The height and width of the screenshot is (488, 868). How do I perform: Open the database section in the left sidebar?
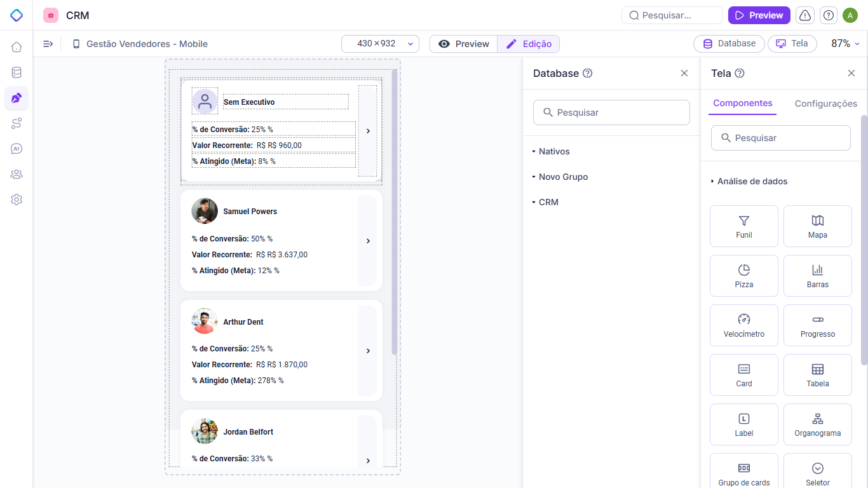click(x=16, y=72)
